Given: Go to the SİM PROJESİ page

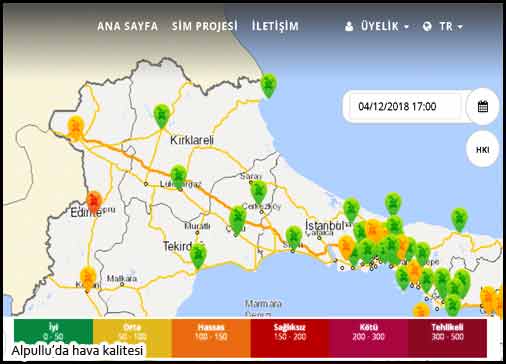Looking at the screenshot, I should coord(205,26).
